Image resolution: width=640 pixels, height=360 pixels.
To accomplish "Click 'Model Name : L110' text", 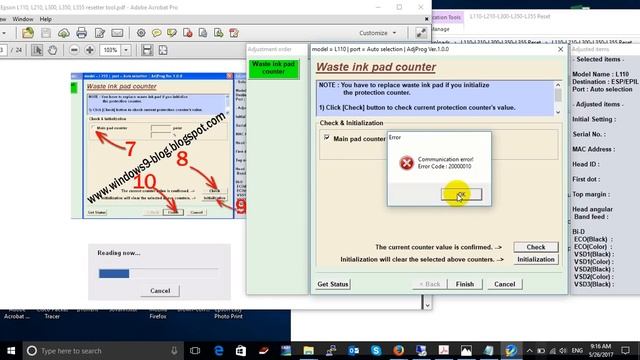I will point(600,74).
